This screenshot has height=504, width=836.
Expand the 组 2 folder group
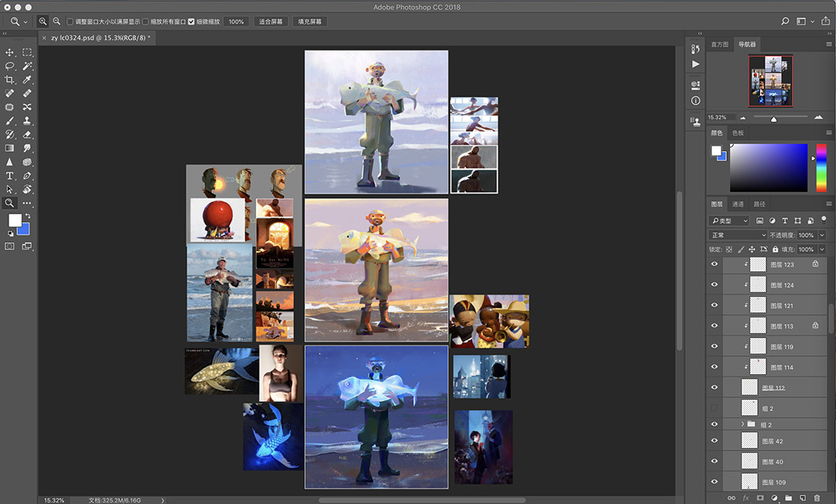[x=742, y=424]
